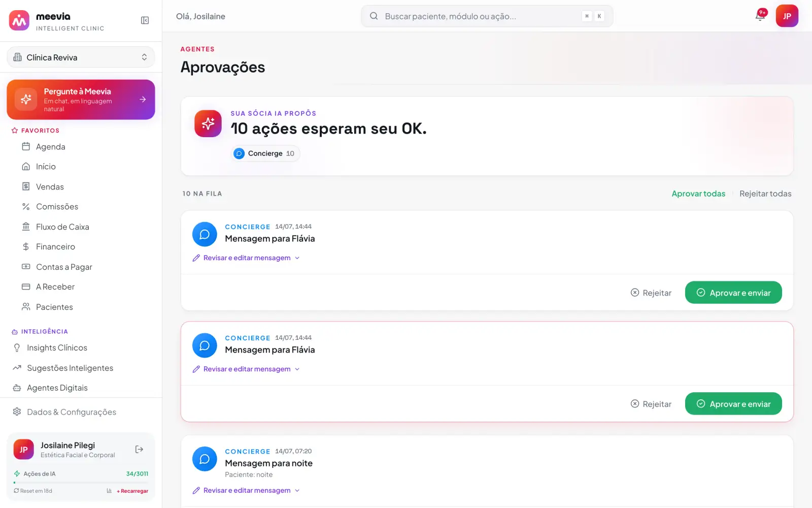
Task: Click the Inteligência section header
Action: [x=40, y=332]
